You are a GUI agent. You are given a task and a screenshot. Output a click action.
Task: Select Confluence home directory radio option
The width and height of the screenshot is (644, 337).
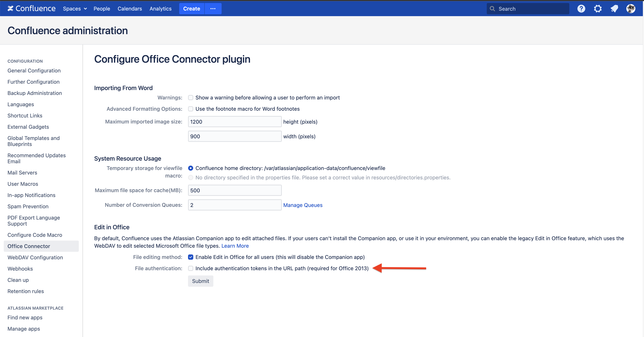[x=190, y=168]
